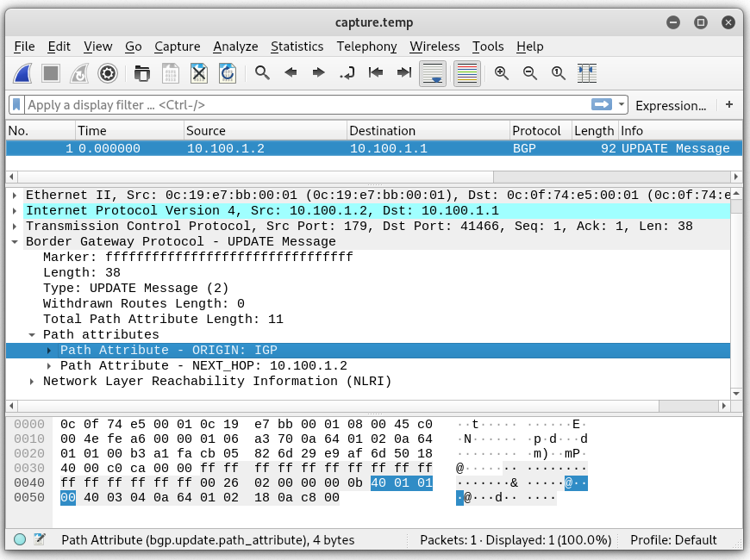Click the go to last packet icon
750x560 pixels.
pos(403,73)
